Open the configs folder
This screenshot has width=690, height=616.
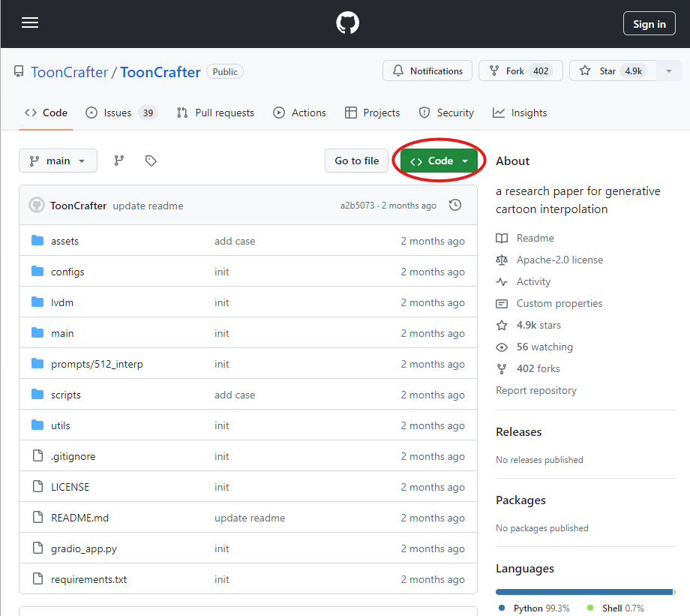(x=67, y=272)
